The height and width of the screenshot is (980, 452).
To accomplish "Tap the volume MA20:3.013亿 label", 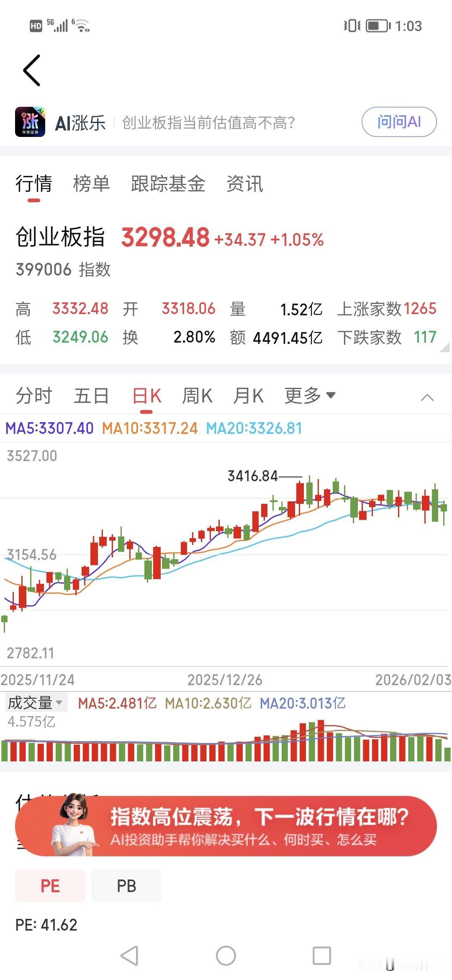I will tap(303, 703).
